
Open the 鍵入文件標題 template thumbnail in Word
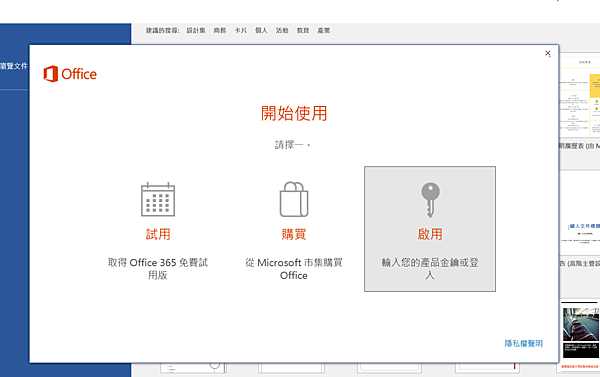580,213
